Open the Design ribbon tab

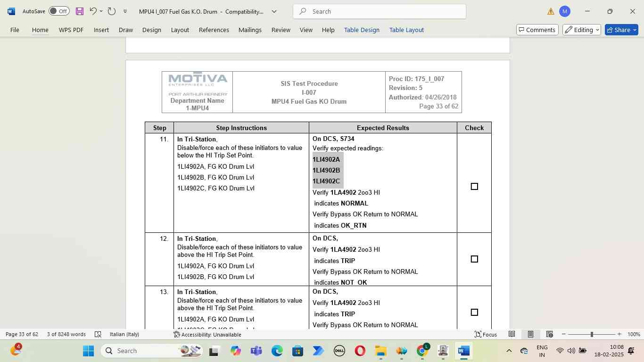click(x=152, y=30)
